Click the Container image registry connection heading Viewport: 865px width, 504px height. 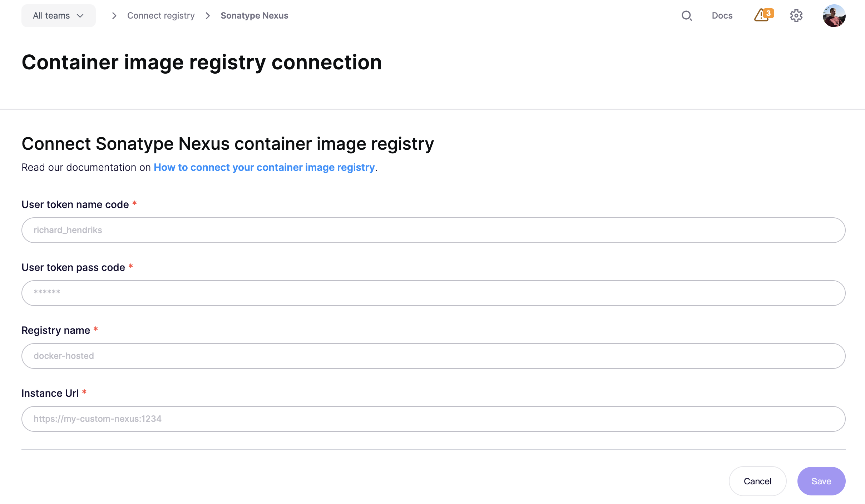202,63
